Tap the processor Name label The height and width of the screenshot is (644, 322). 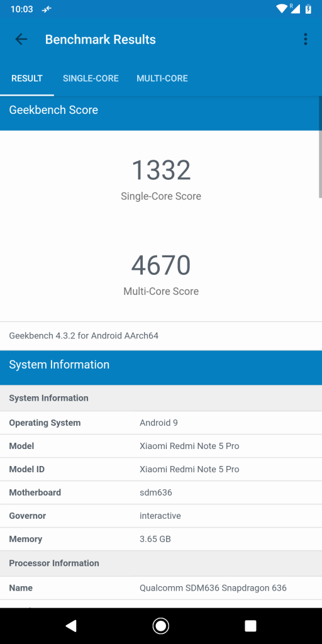coord(21,588)
